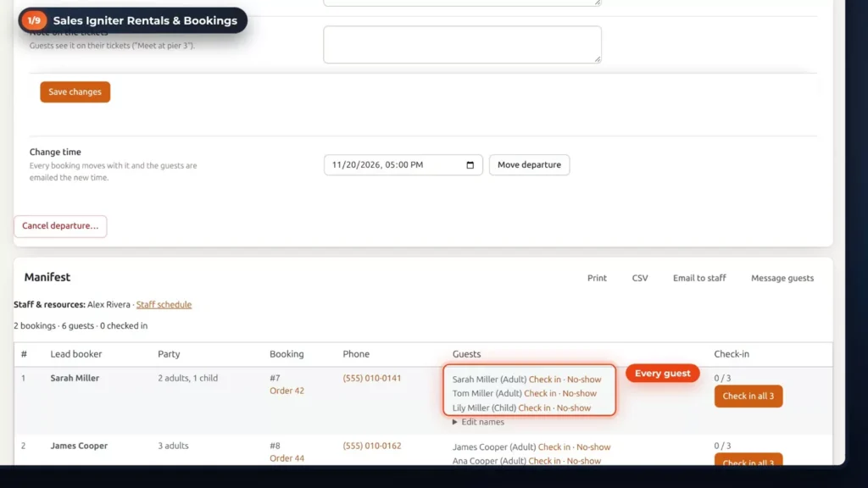Click the Check-in column header
The width and height of the screenshot is (868, 488).
click(x=732, y=354)
